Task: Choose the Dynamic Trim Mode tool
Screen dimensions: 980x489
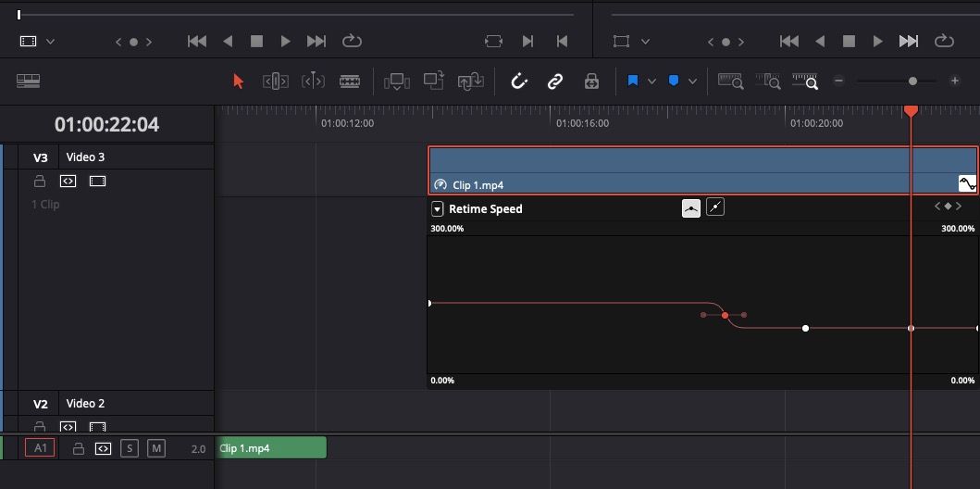Action: [x=313, y=81]
